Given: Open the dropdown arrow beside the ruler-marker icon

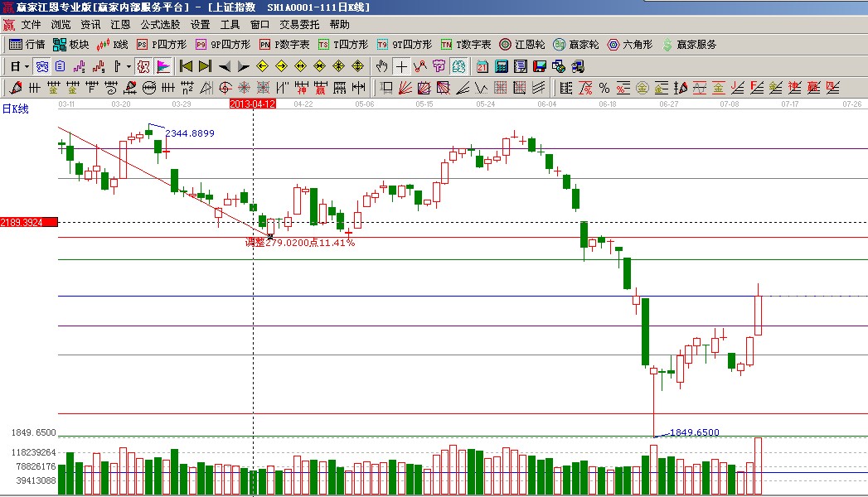Looking at the screenshot, I should coord(128,66).
